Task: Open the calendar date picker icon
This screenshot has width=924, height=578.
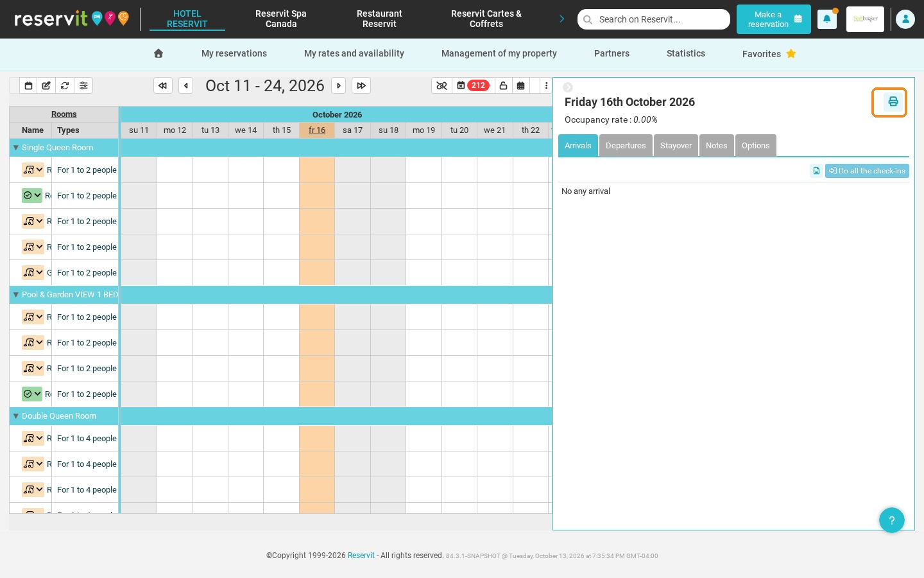Action: click(x=28, y=85)
